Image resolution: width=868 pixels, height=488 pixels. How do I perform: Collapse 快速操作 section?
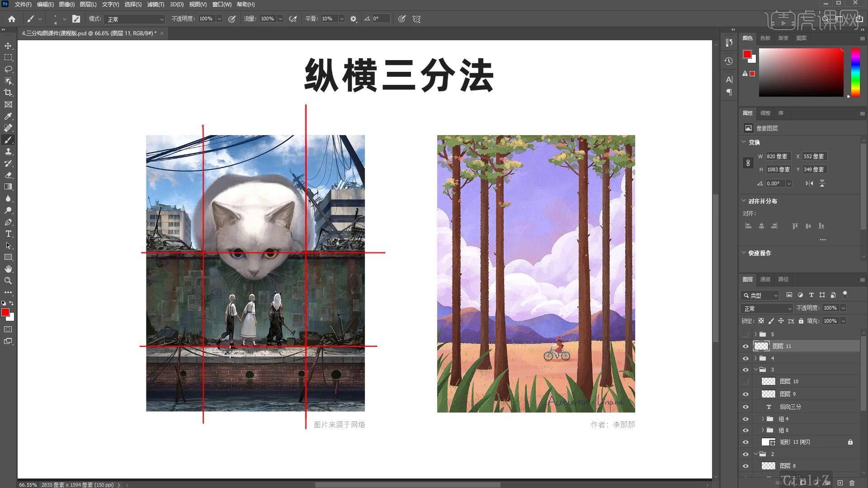[744, 253]
